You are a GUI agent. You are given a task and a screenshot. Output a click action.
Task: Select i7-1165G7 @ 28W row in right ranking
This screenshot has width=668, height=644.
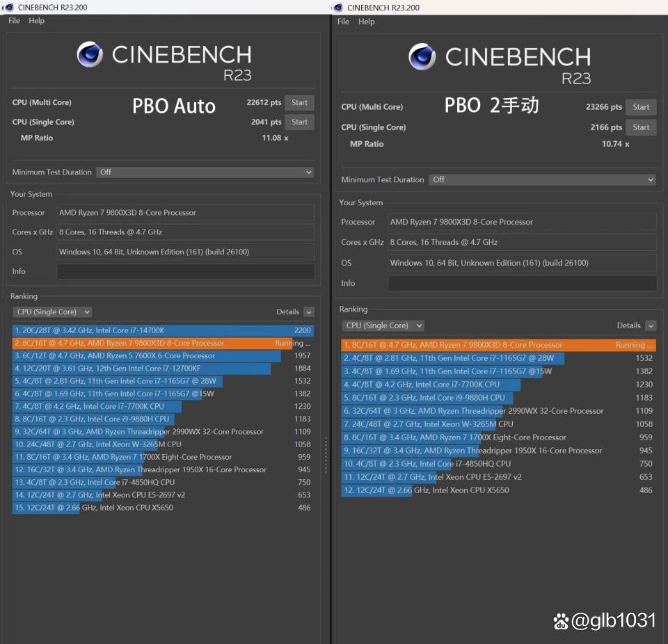pos(498,358)
